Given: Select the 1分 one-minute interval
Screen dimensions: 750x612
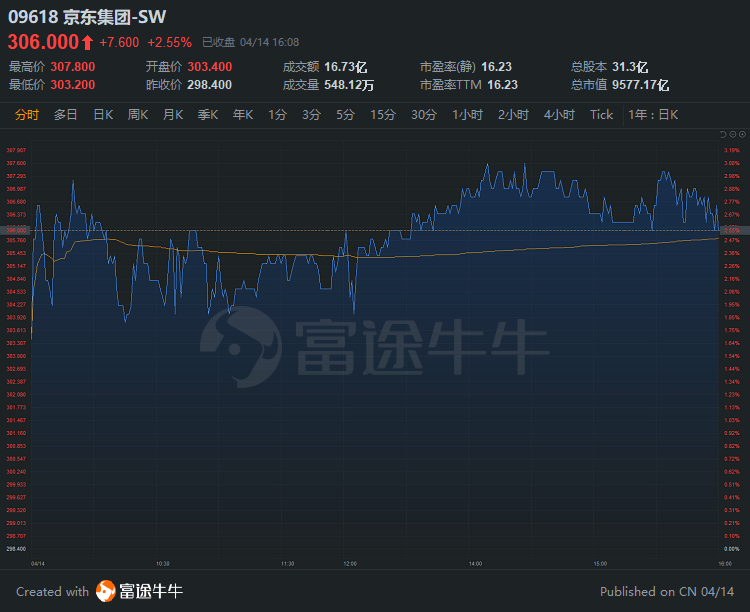Looking at the screenshot, I should pyautogui.click(x=277, y=115).
